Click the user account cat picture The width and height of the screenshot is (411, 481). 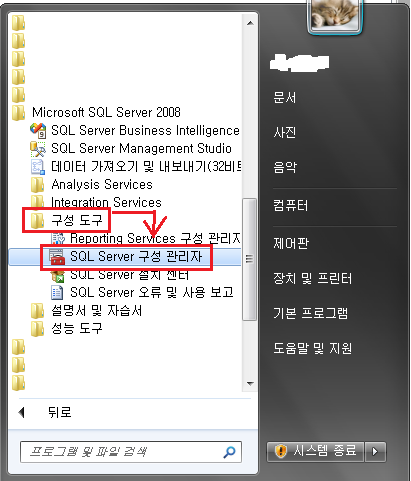click(334, 15)
